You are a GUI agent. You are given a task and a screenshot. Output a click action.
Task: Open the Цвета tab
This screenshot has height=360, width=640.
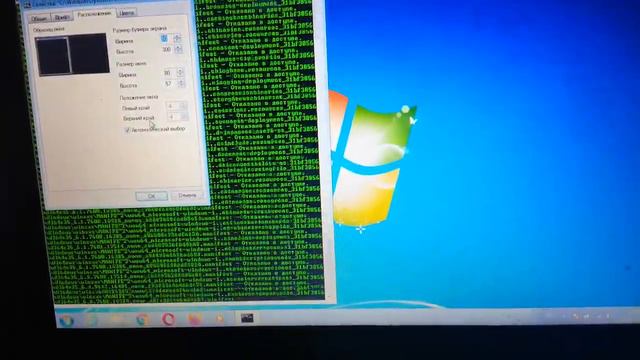126,13
